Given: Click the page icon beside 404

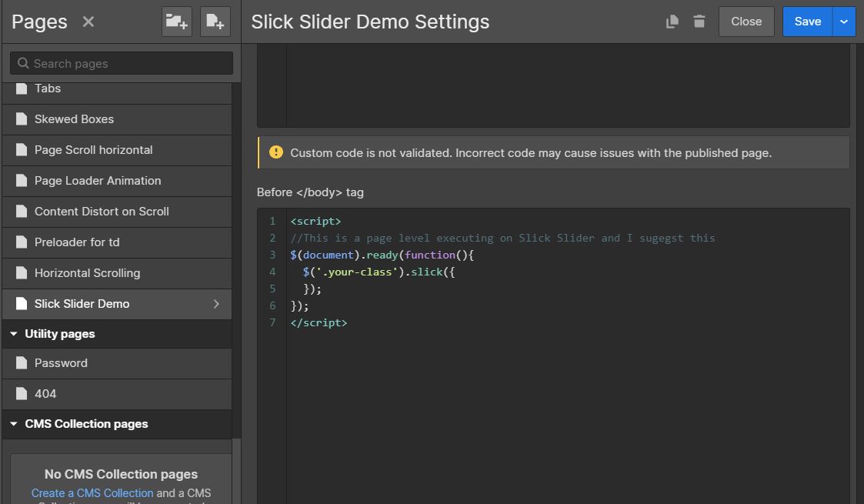Looking at the screenshot, I should pos(22,394).
